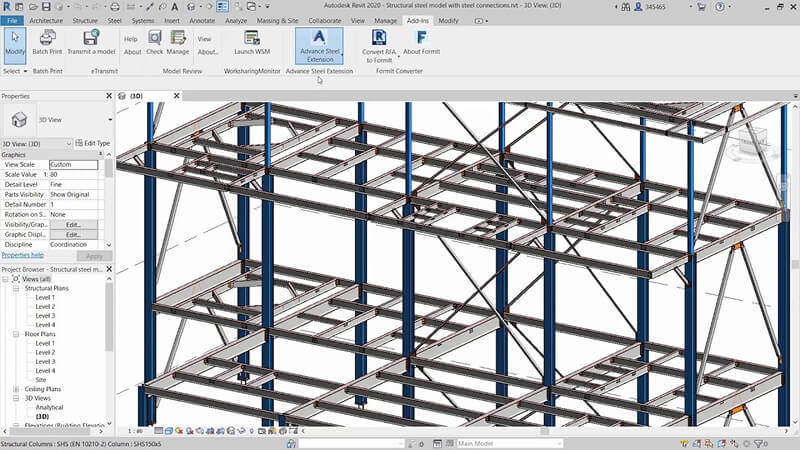This screenshot has width=800, height=450.
Task: Click Transmit a model eTransmit icon
Action: tap(91, 42)
